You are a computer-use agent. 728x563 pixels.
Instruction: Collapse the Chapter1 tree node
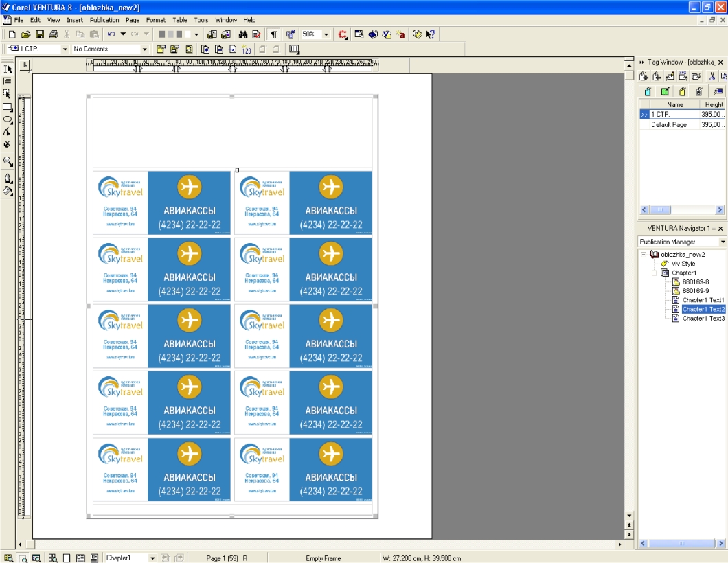[x=655, y=273]
